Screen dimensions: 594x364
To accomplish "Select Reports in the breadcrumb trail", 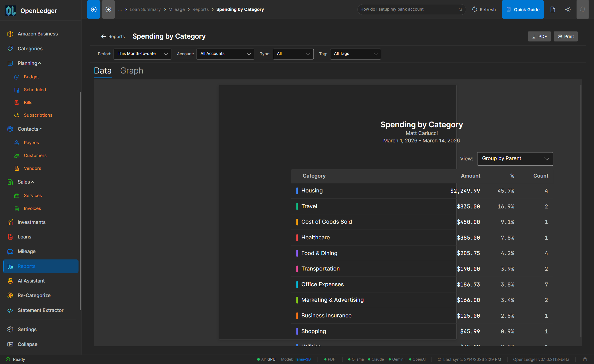I will (200, 9).
